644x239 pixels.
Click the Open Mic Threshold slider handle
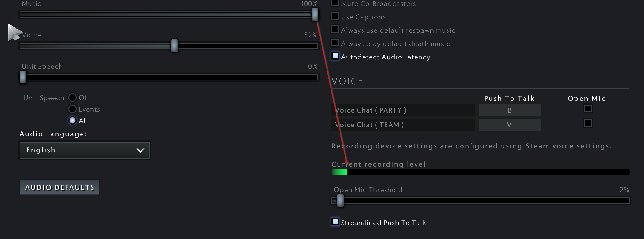340,201
